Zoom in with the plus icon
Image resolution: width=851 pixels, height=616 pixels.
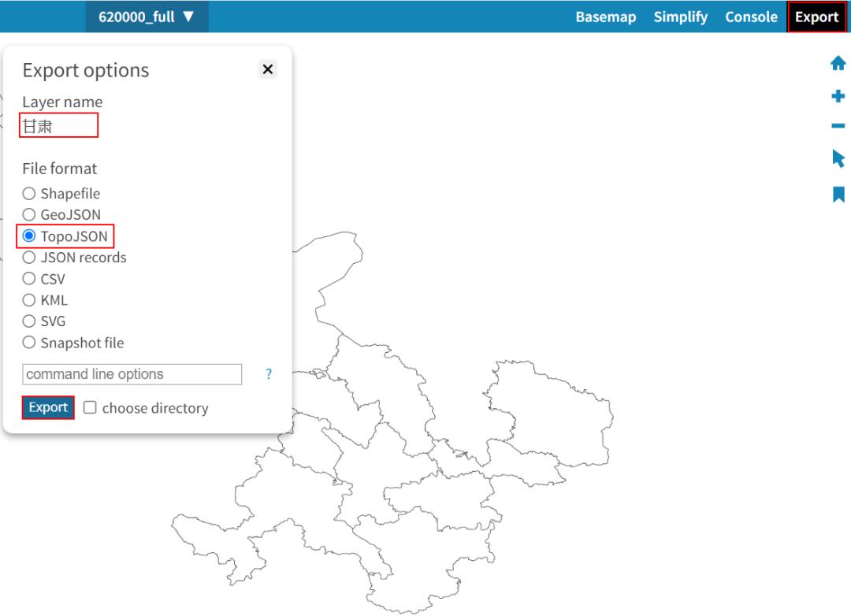click(x=838, y=96)
